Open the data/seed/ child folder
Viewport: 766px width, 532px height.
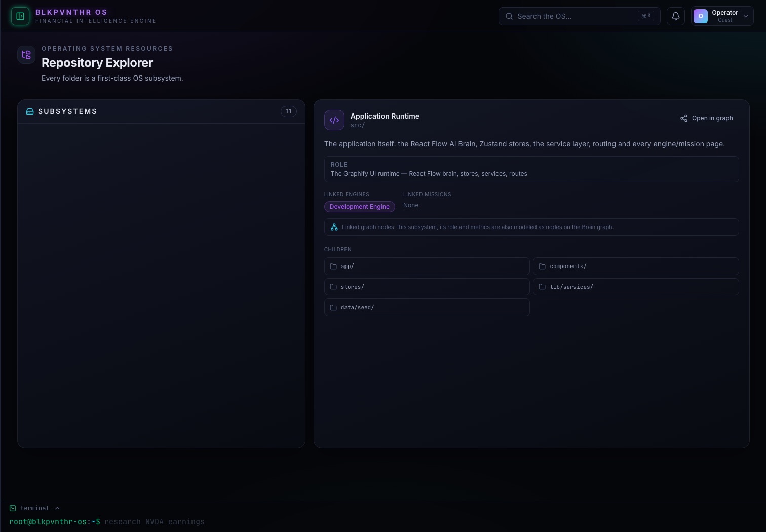pyautogui.click(x=427, y=308)
